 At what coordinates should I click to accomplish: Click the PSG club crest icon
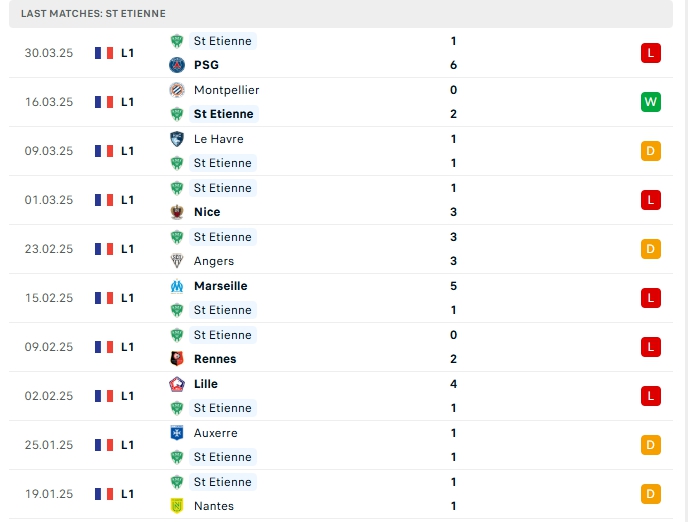[x=177, y=65]
